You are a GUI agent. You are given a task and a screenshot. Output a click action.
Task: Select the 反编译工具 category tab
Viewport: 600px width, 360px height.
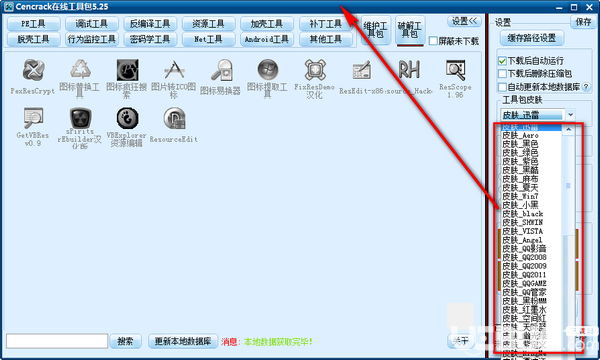pyautogui.click(x=150, y=24)
